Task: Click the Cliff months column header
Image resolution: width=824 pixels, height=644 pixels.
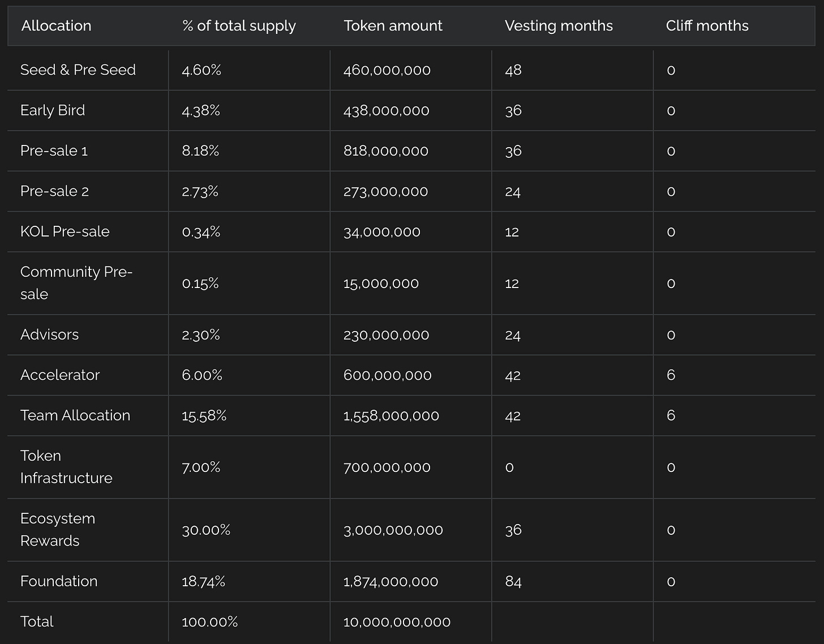Action: pos(707,26)
